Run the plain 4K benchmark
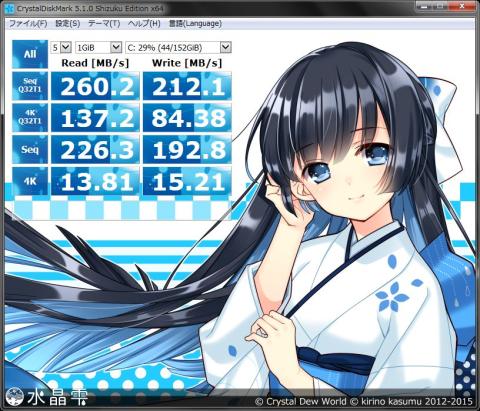 (x=30, y=181)
